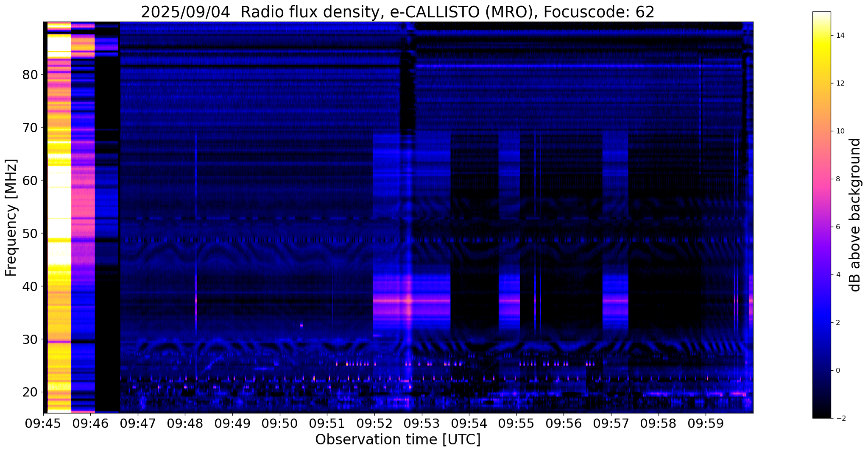The height and width of the screenshot is (452, 868).
Task: Click the 80 frequency tick label
Action: [x=30, y=75]
